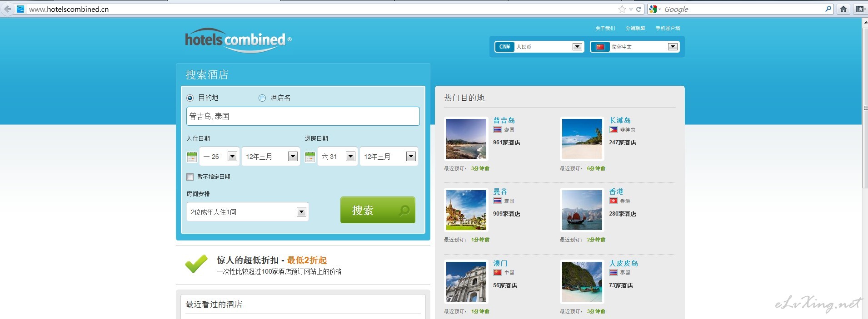
Task: Open the check-in month dropdown 12年三月
Action: point(271,157)
